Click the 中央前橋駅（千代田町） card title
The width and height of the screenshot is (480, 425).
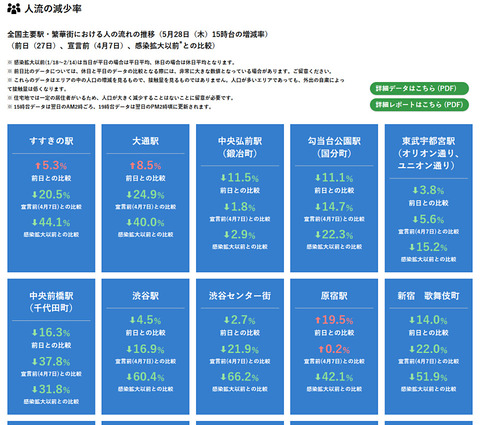[51, 302]
